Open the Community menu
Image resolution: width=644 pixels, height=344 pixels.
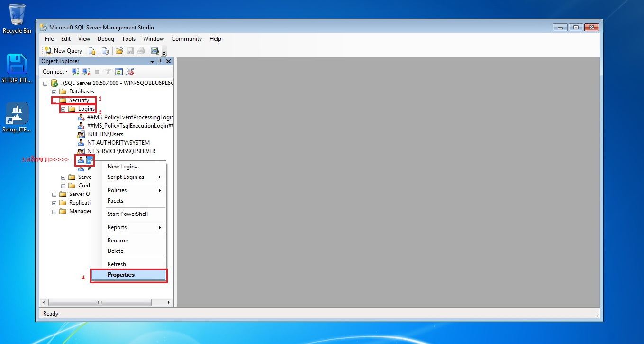[x=187, y=39]
